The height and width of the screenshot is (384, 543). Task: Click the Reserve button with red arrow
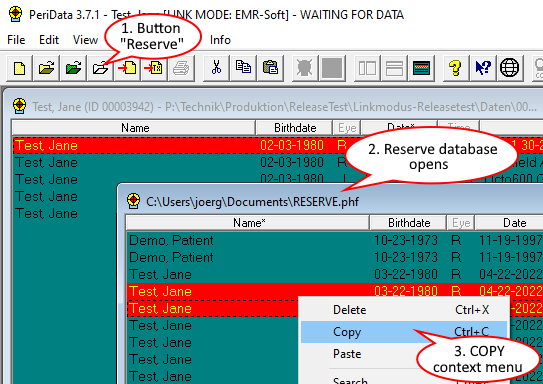click(x=127, y=68)
